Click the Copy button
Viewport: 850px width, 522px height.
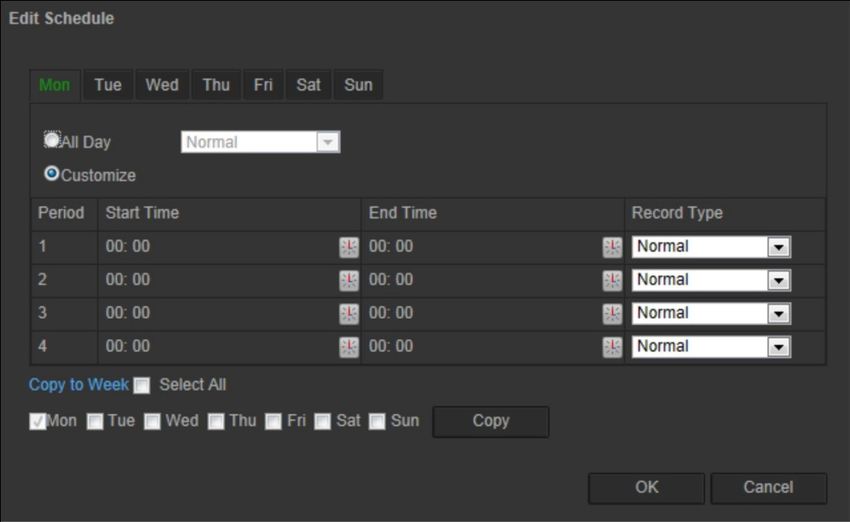tap(491, 421)
